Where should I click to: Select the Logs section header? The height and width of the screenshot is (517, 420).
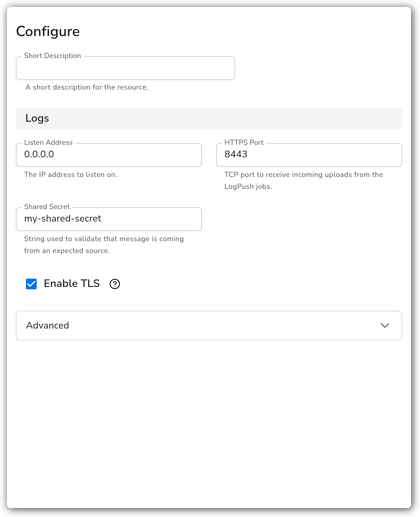pyautogui.click(x=209, y=118)
